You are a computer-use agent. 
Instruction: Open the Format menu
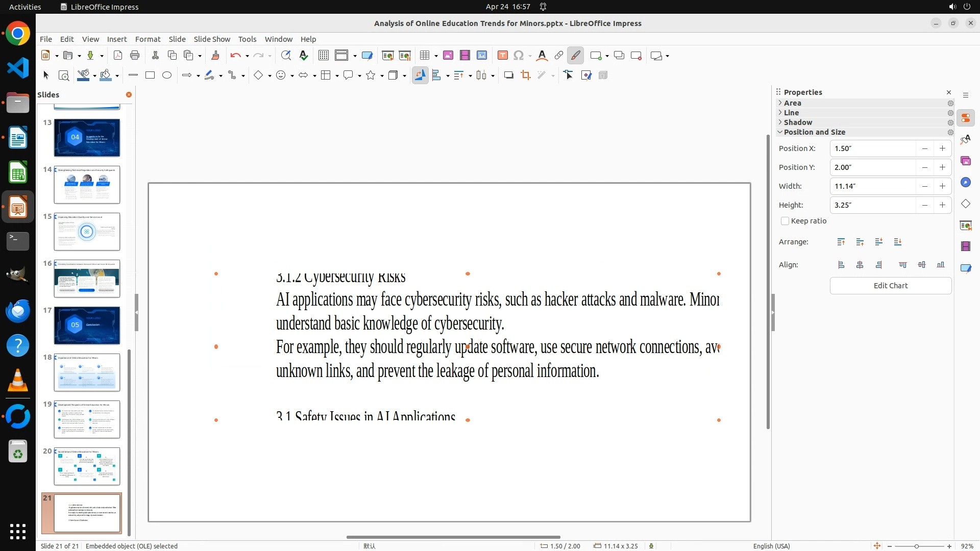click(148, 39)
